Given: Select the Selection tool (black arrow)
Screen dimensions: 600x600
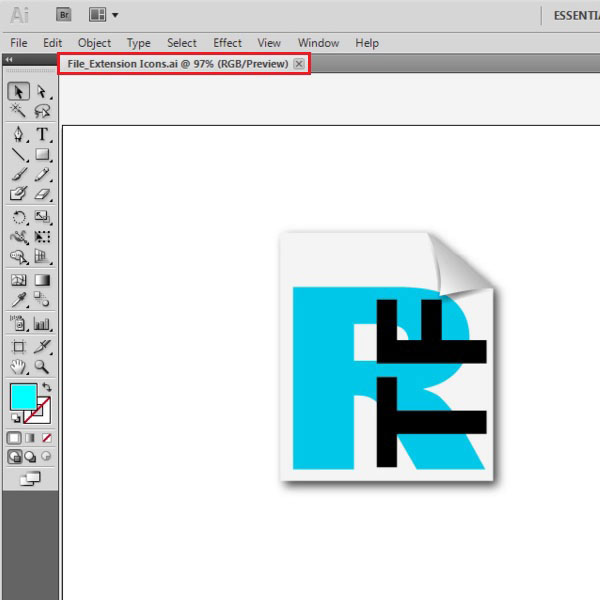Looking at the screenshot, I should (x=18, y=91).
